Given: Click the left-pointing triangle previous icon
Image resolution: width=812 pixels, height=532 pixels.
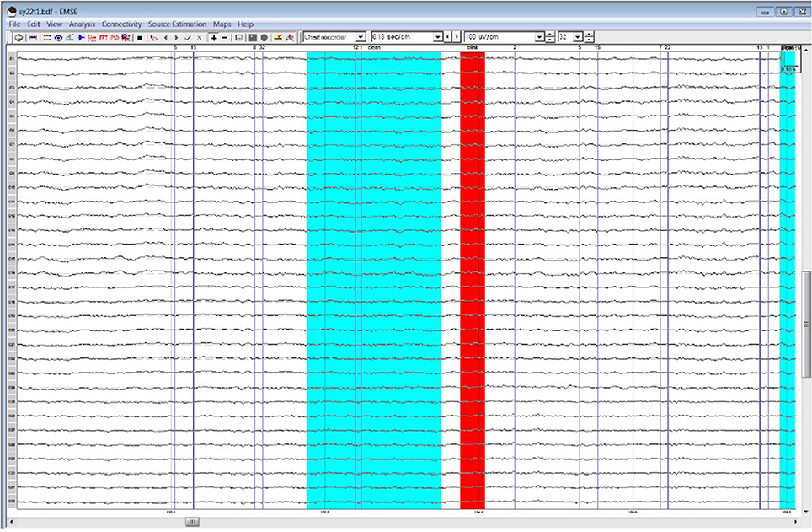Looking at the screenshot, I should 166,37.
